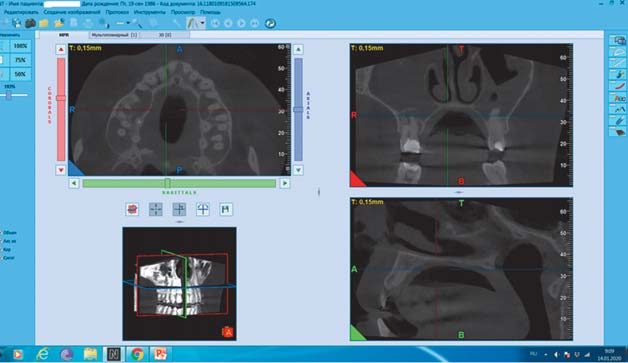Click the next frame playback button
This screenshot has width=628, height=363.
[241, 23]
